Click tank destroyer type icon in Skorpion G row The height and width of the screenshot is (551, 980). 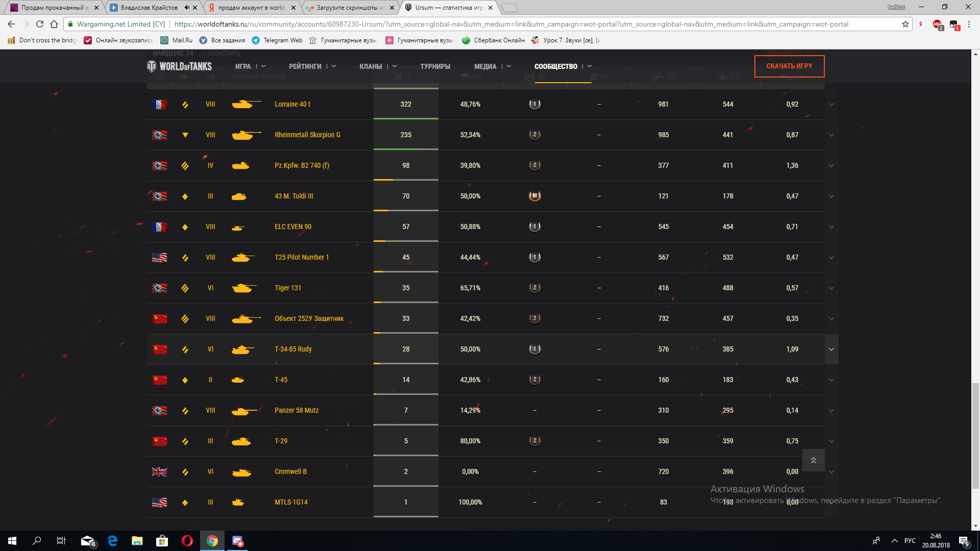pyautogui.click(x=185, y=135)
